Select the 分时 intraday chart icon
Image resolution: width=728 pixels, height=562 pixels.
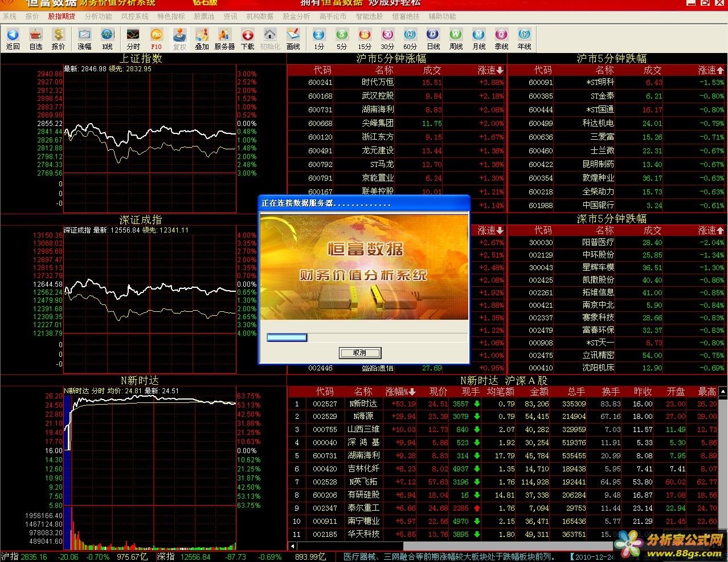[133, 39]
